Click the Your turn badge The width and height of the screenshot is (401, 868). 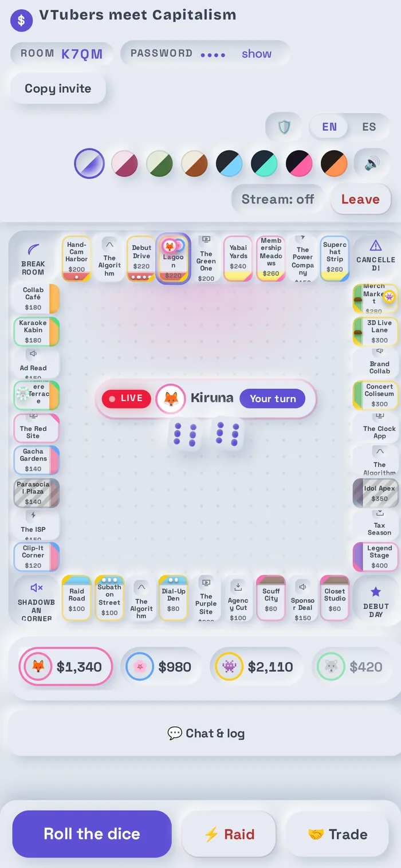pos(273,399)
